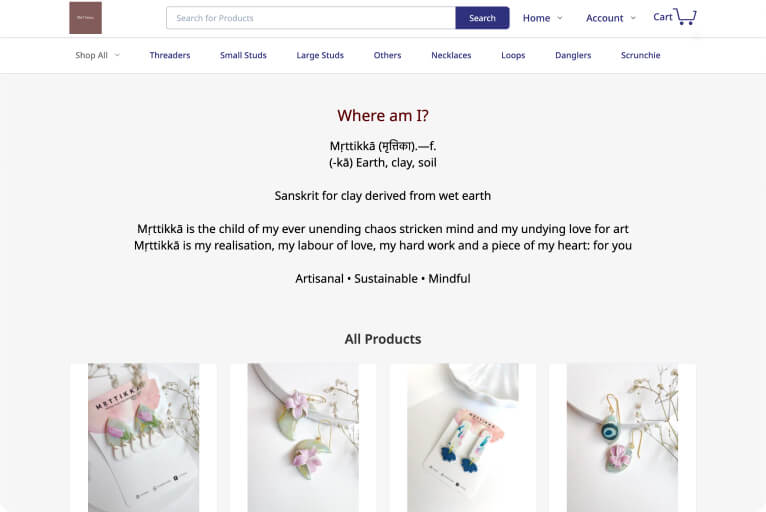This screenshot has width=766, height=512.
Task: Open the blue floral dangler earrings product
Action: point(463,437)
